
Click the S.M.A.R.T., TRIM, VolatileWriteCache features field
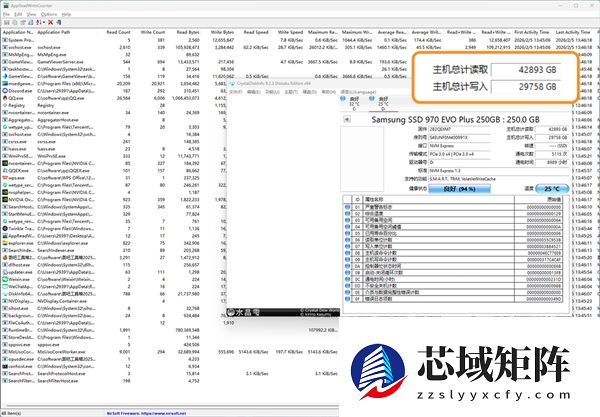coord(499,179)
